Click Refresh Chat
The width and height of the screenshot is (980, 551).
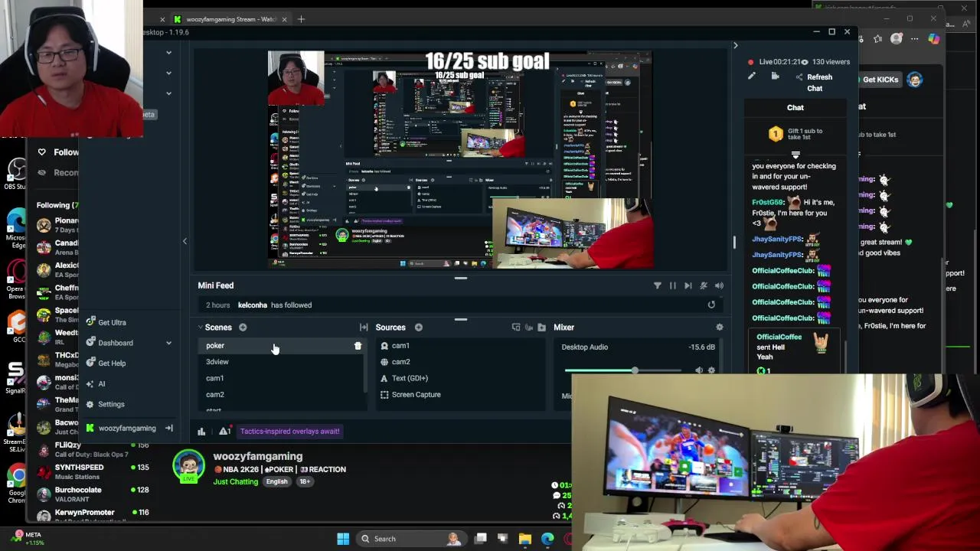tap(819, 83)
